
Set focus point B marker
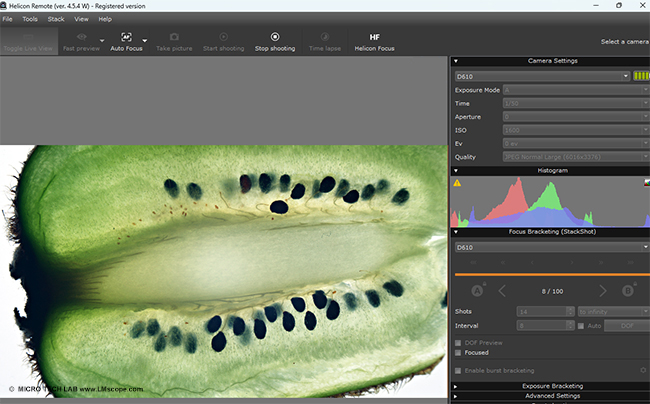(628, 291)
